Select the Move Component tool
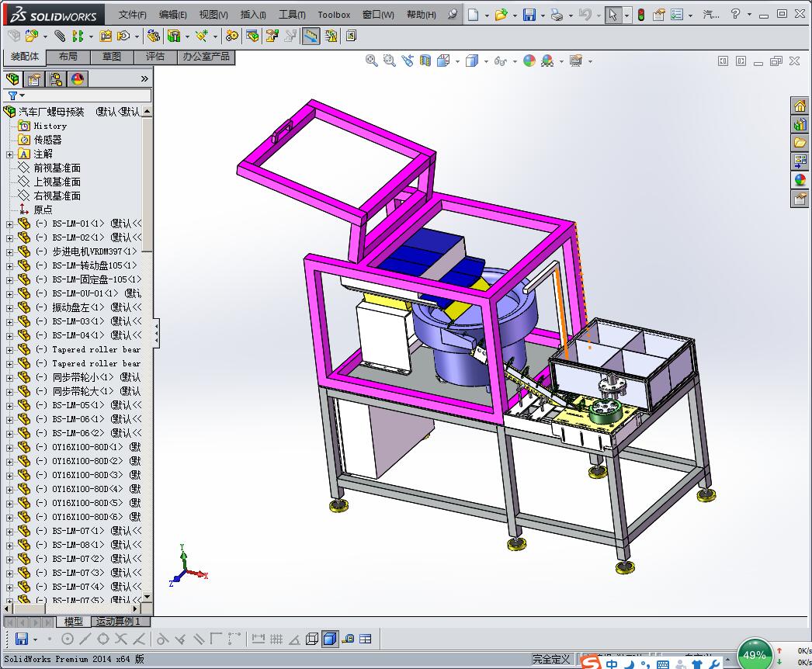812x669 pixels. point(123,36)
